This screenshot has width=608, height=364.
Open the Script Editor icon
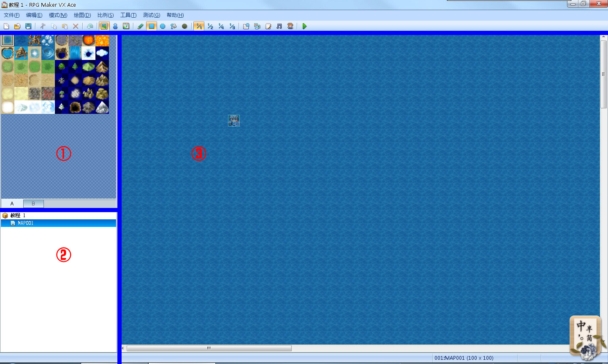pos(268,26)
